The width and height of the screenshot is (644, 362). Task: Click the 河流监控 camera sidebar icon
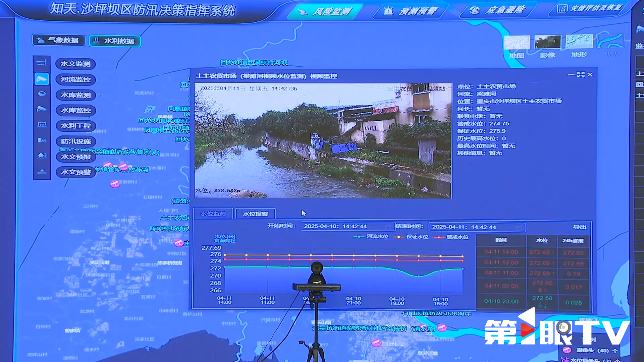pyautogui.click(x=42, y=79)
